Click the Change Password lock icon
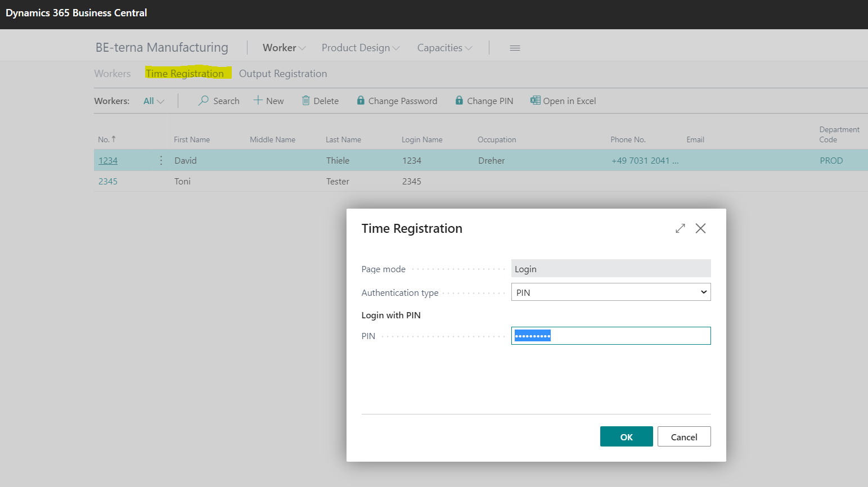The image size is (868, 487). pos(361,101)
